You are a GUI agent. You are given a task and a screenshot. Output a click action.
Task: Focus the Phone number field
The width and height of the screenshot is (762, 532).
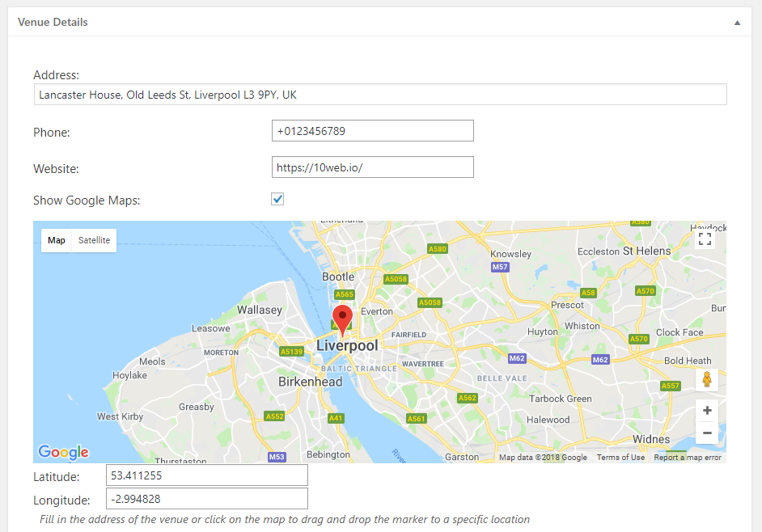[373, 131]
